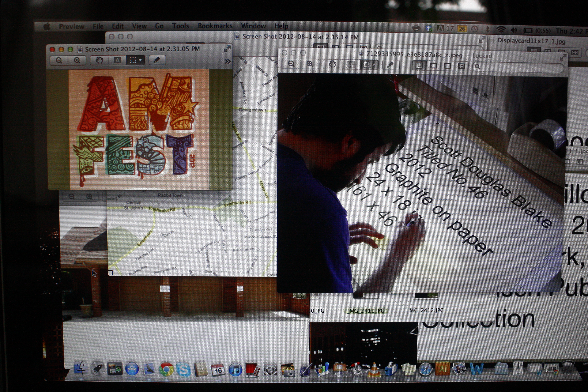588x392 pixels.
Task: Select Contact Sheet view in Displaycard11x17_1.jpg window
Action: coord(575,53)
